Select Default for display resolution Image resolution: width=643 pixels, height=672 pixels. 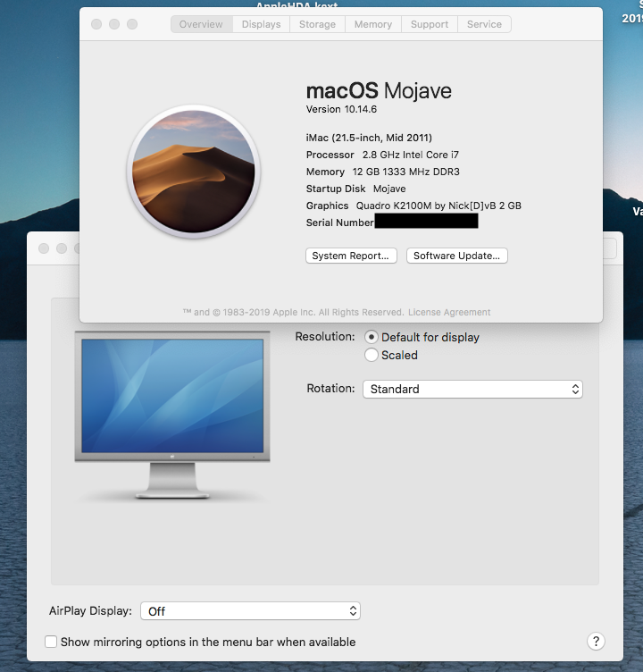372,337
